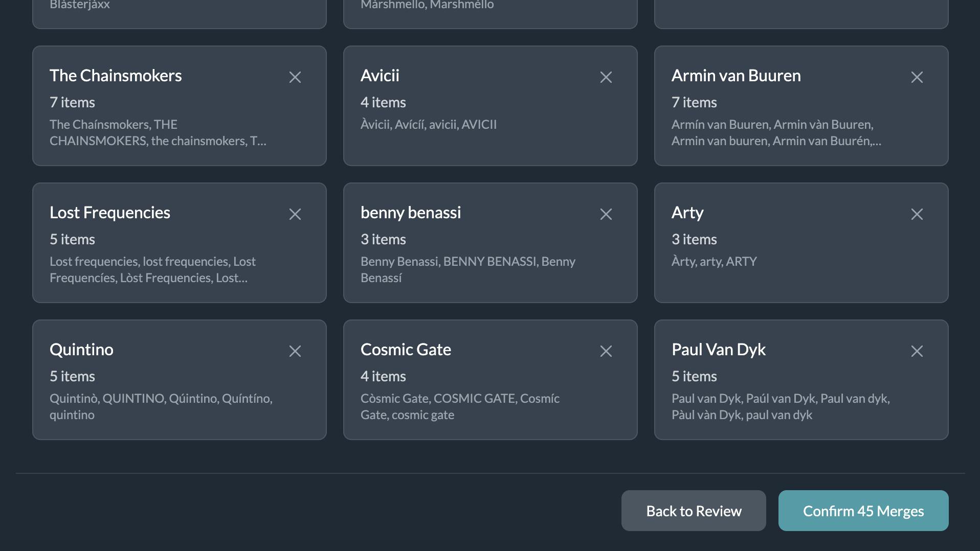Discard the Cosmic Gate merge
The height and width of the screenshot is (551, 980).
pos(606,351)
